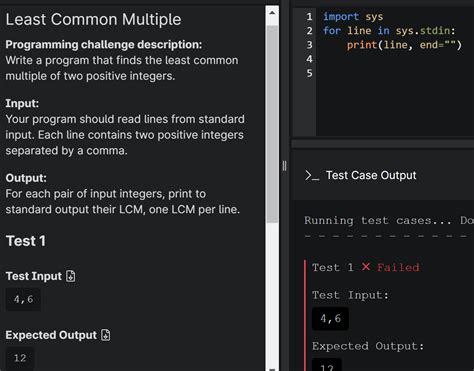Click "Running test cases..." output text
The height and width of the screenshot is (371, 474).
(378, 221)
